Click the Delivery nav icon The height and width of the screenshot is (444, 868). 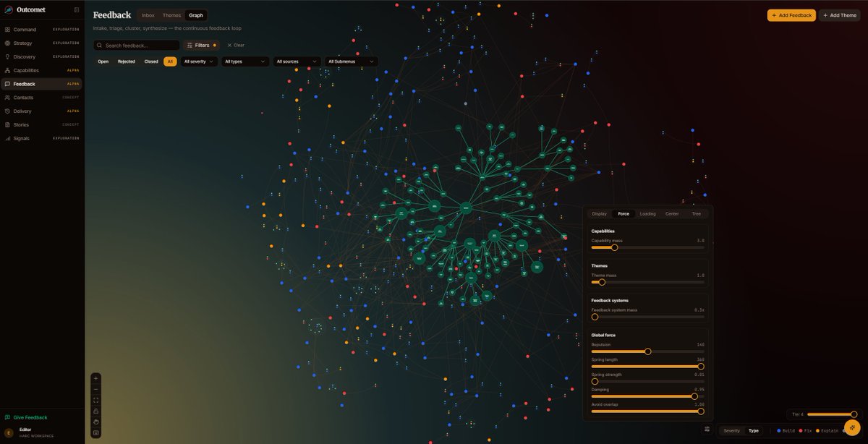[7, 111]
